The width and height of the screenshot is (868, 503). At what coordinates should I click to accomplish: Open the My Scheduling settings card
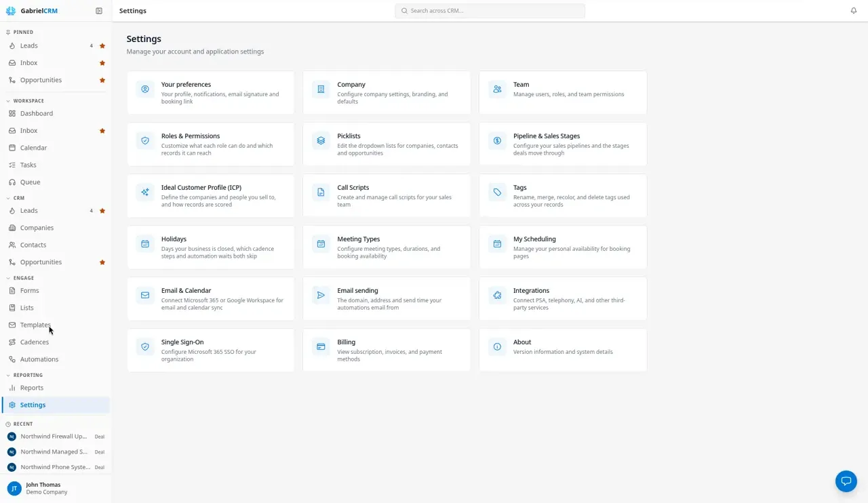tap(563, 247)
